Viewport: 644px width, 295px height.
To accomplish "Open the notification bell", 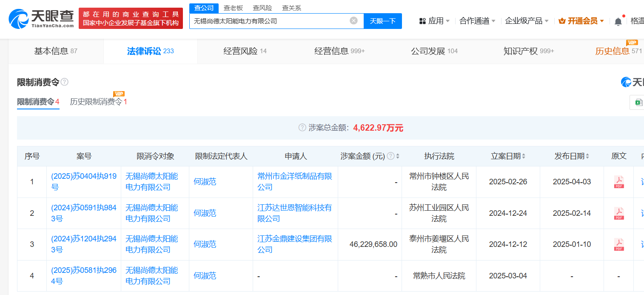I will pos(618,21).
